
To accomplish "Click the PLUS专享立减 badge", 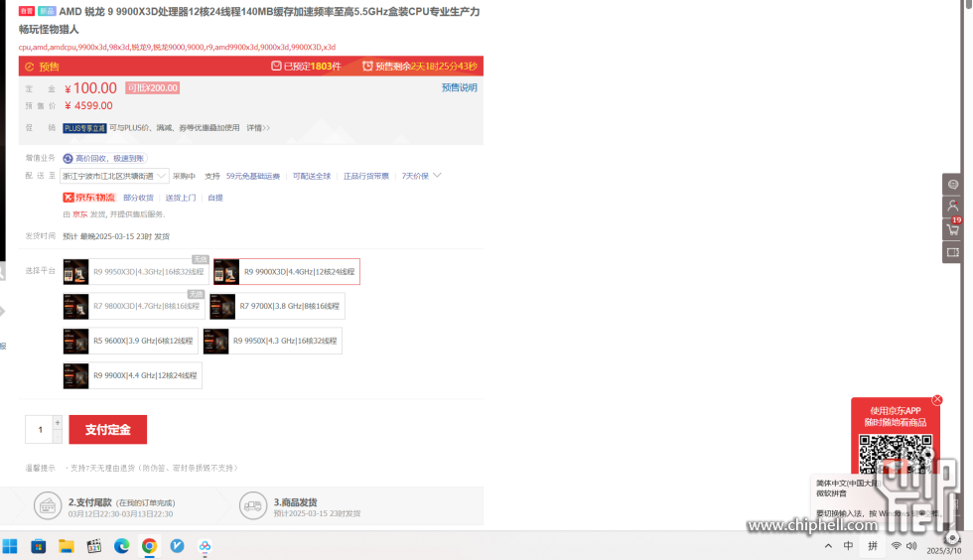I will (84, 128).
